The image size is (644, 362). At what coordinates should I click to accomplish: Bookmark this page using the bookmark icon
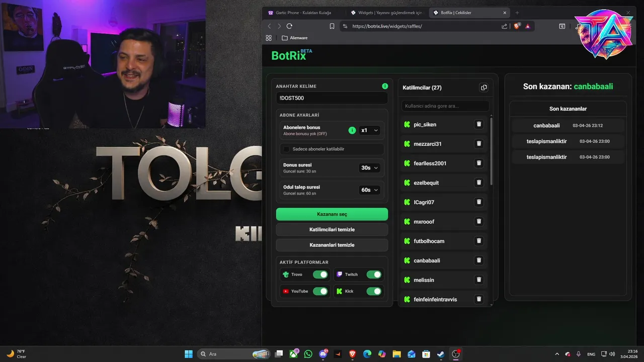(332, 26)
